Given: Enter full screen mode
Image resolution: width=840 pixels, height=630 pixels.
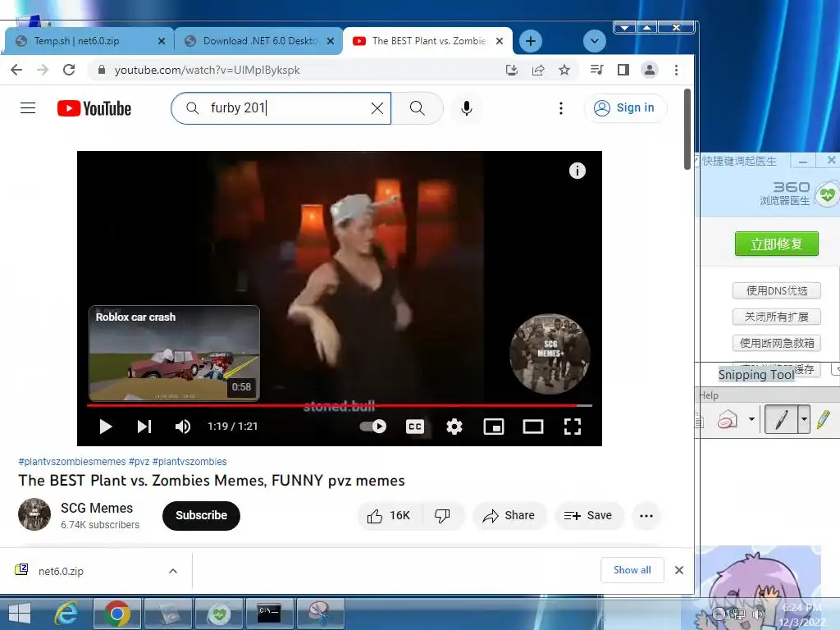Looking at the screenshot, I should (572, 427).
